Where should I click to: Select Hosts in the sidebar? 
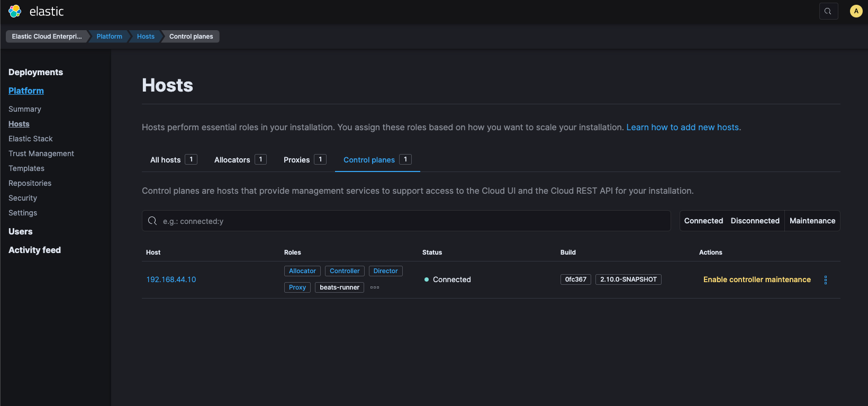(19, 124)
